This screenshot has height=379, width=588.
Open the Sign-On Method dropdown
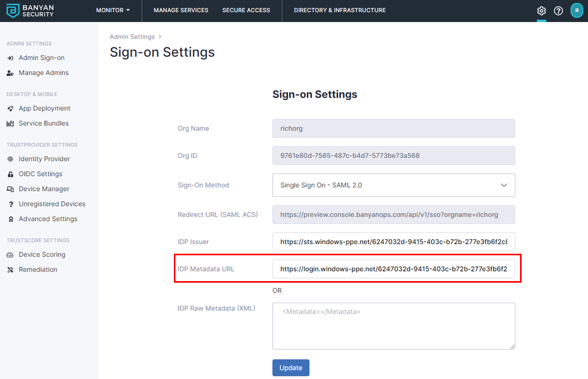coord(393,185)
